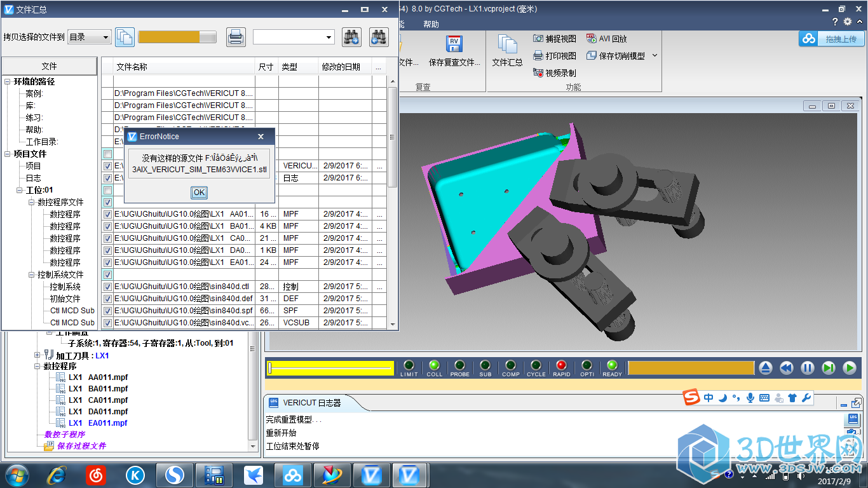Uncheck the checkbox for BA01 MPF row
Screen dimensions: 868x488
(107, 226)
